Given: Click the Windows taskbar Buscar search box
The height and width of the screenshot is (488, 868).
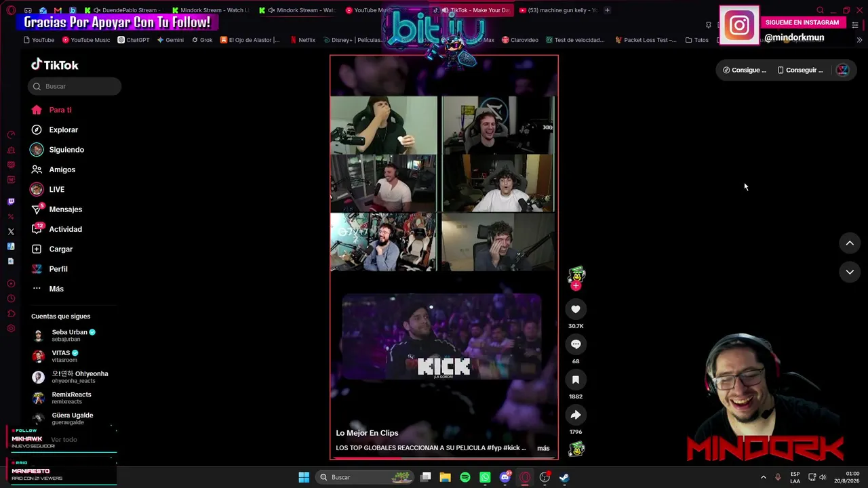Looking at the screenshot, I should [365, 477].
